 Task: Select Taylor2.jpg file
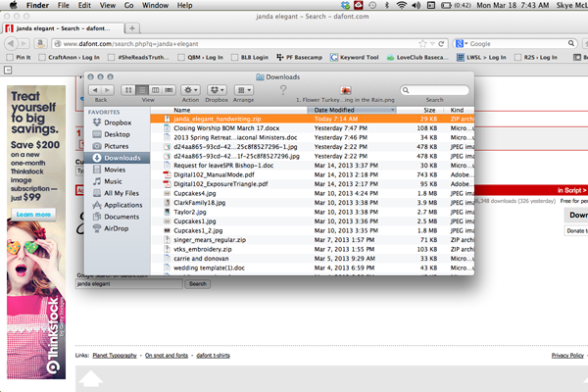[x=313, y=212]
